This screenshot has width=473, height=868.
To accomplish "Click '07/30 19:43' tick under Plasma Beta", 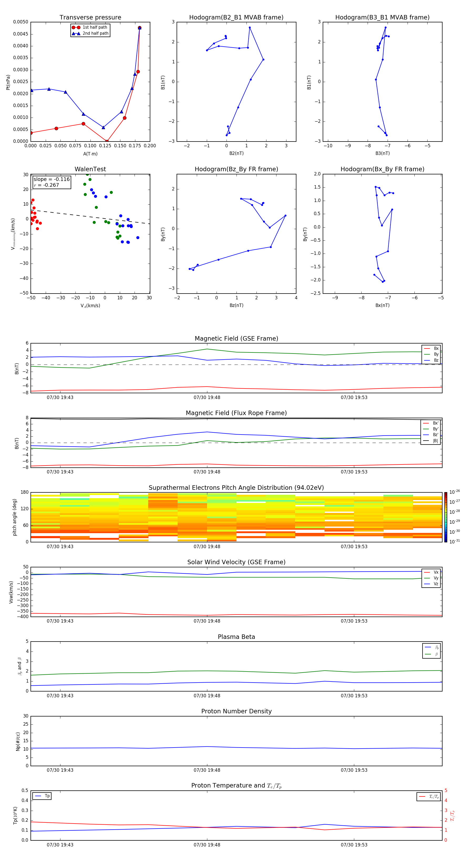I will pyautogui.click(x=60, y=696).
